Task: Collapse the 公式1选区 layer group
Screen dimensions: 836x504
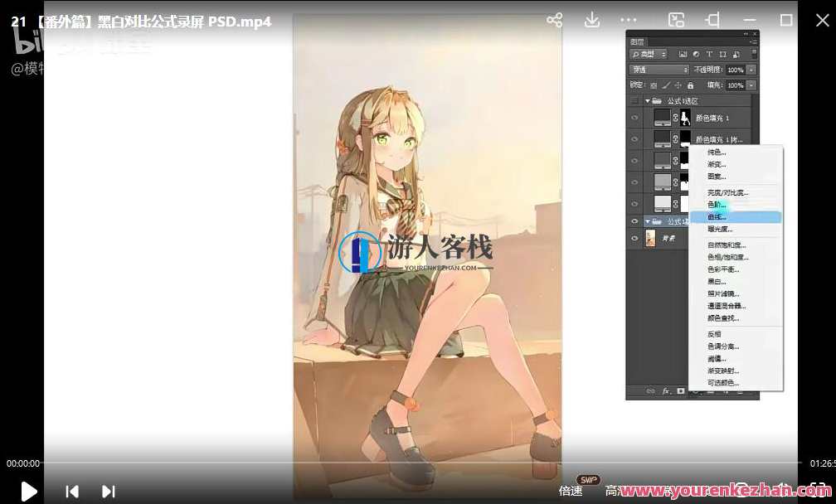Action: pos(647,100)
